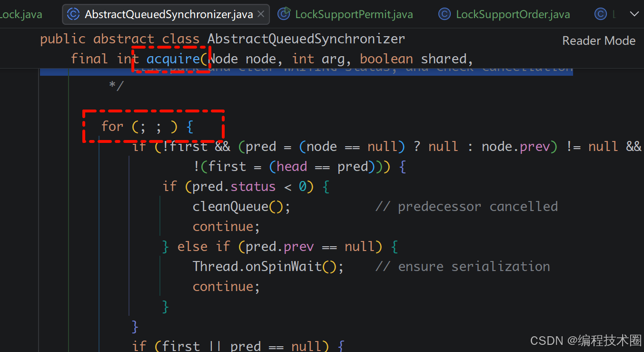Click the LockSupportOrder.java class icon
Image resolution: width=644 pixels, height=352 pixels.
point(444,14)
